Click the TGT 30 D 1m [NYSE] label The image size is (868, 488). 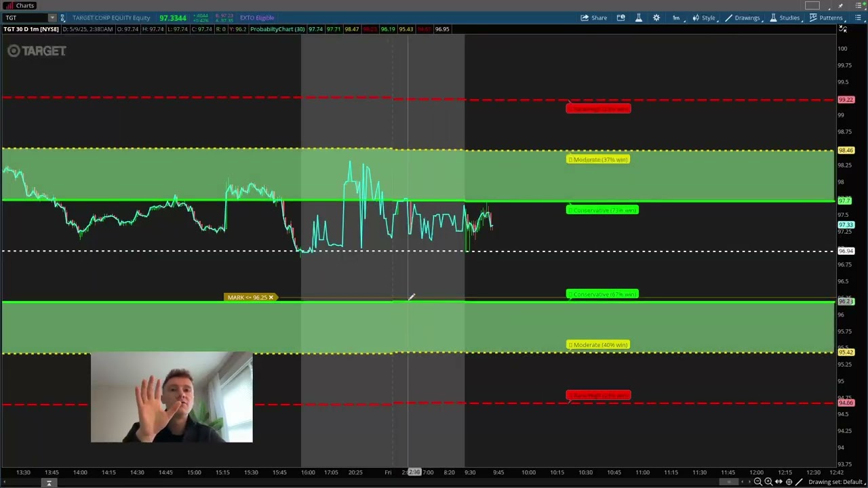point(31,29)
